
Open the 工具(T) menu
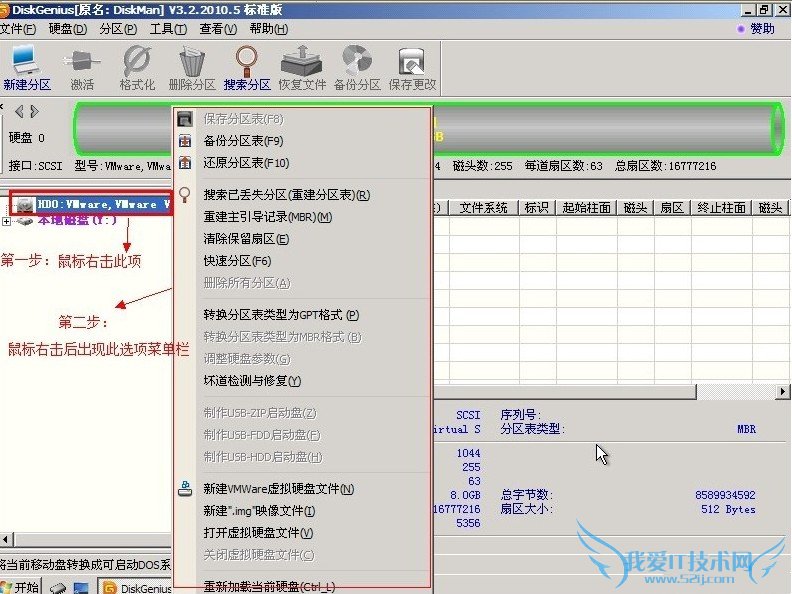tap(168, 29)
